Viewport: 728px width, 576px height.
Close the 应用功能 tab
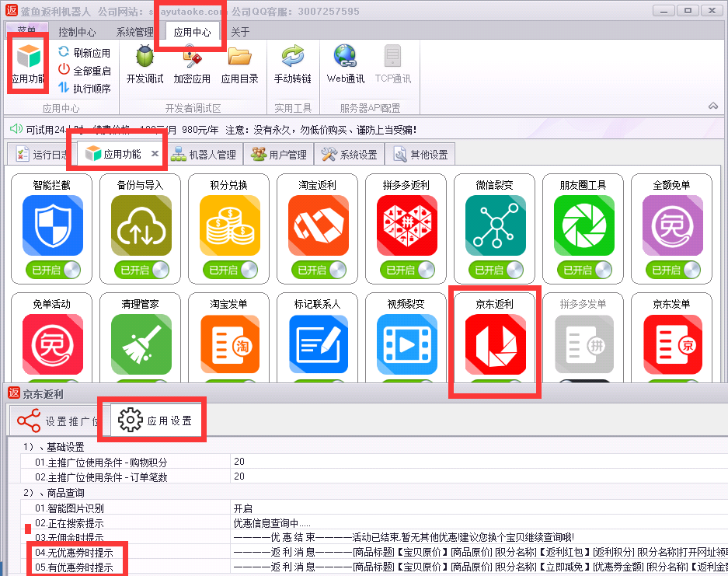click(x=155, y=154)
